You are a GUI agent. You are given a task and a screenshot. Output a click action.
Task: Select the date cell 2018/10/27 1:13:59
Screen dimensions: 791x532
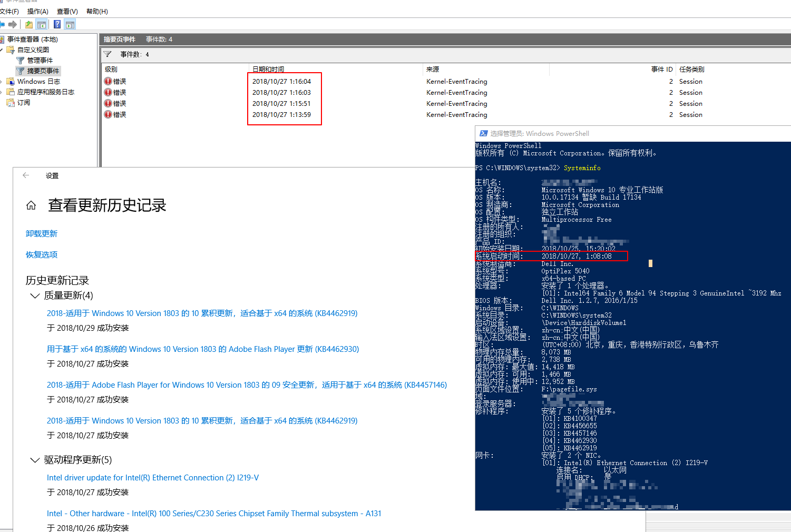coord(281,114)
